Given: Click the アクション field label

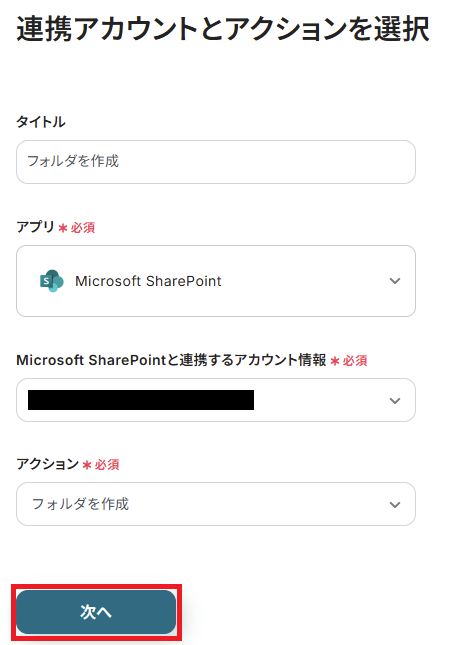Looking at the screenshot, I should tap(47, 464).
